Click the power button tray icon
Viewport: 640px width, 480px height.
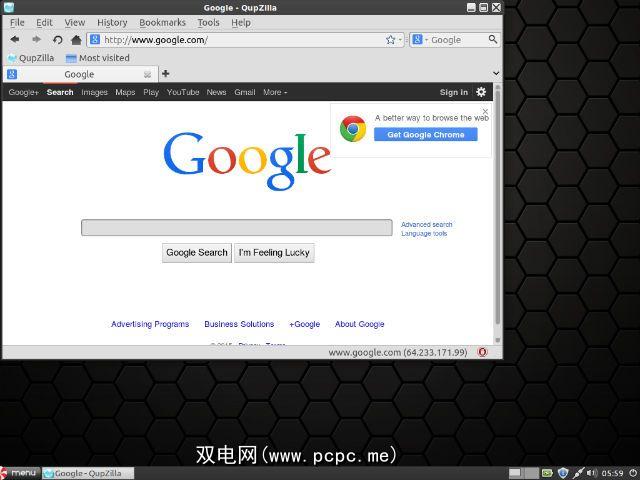tap(633, 473)
